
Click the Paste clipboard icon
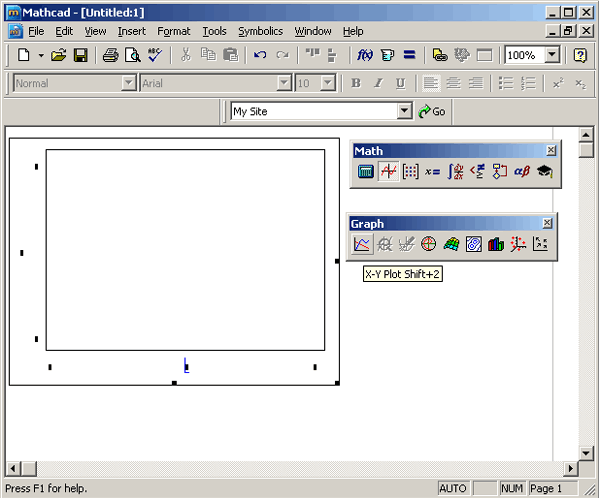click(x=230, y=55)
